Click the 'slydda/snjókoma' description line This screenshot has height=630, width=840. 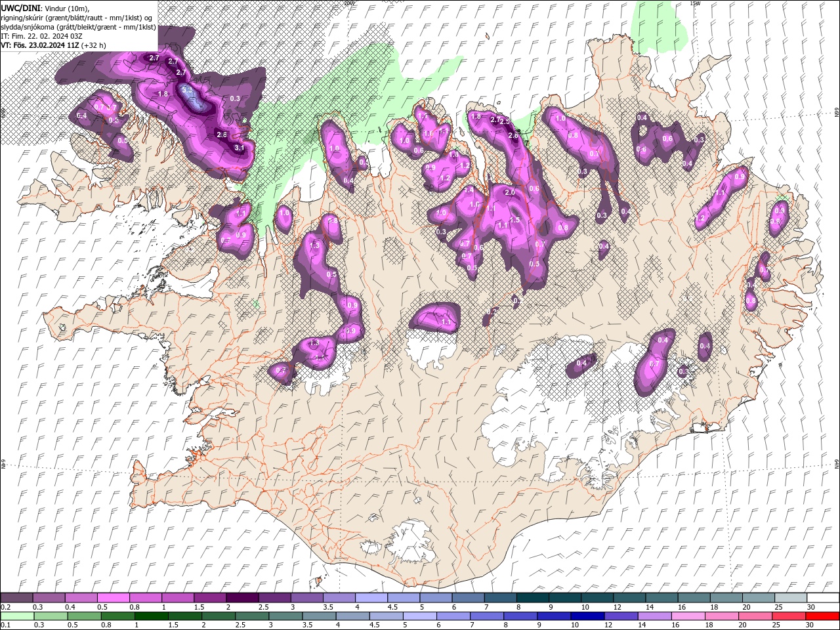click(78, 27)
